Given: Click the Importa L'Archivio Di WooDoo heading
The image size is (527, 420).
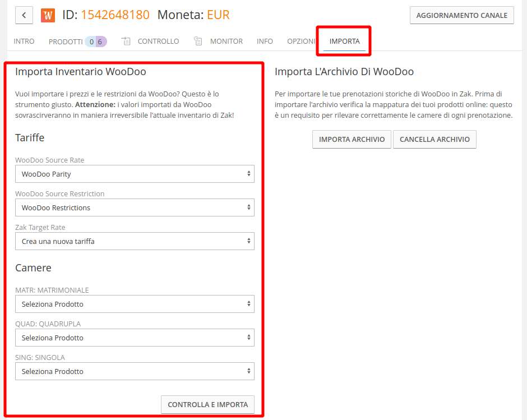Looking at the screenshot, I should click(x=344, y=72).
